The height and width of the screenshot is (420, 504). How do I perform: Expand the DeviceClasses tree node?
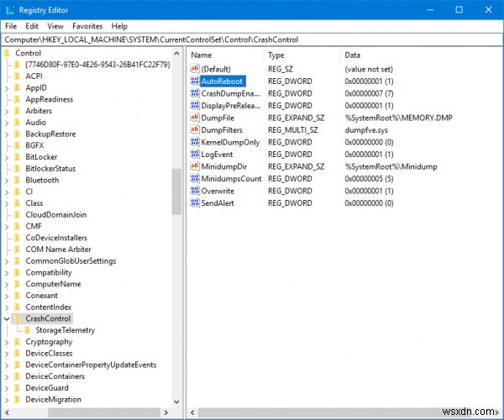tap(7, 354)
